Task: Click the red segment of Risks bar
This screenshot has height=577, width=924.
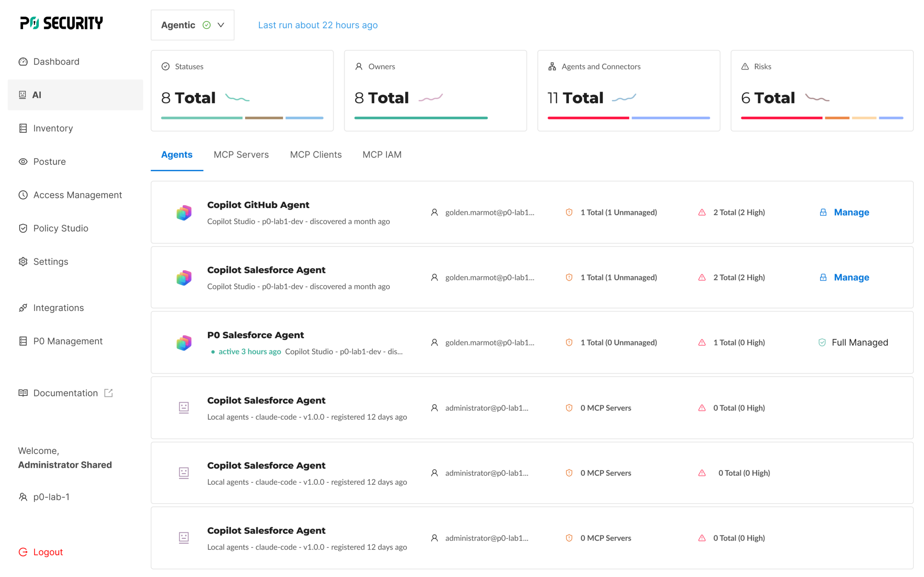Action: [781, 118]
